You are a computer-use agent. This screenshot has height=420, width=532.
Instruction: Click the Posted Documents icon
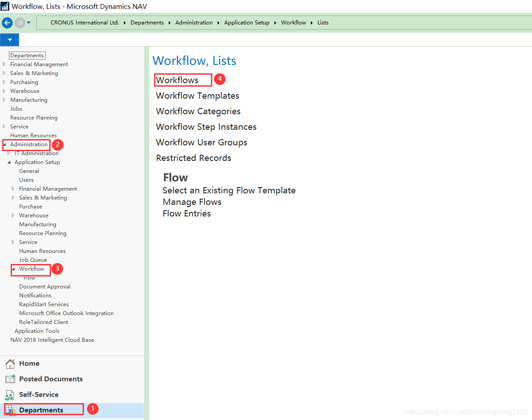(10, 379)
